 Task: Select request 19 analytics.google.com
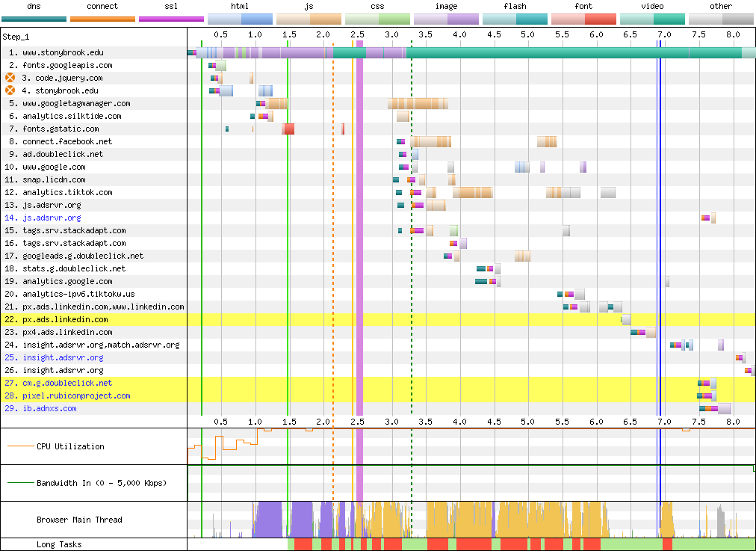[x=58, y=281]
